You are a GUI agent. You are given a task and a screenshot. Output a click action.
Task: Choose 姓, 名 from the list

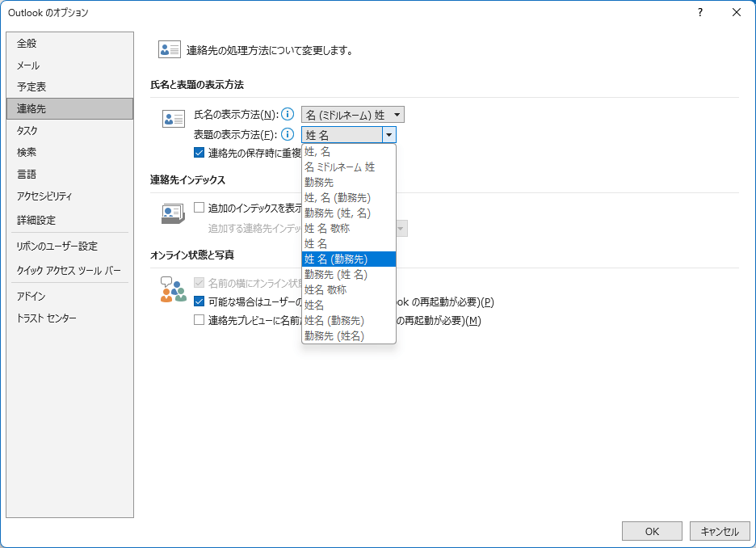pyautogui.click(x=349, y=151)
